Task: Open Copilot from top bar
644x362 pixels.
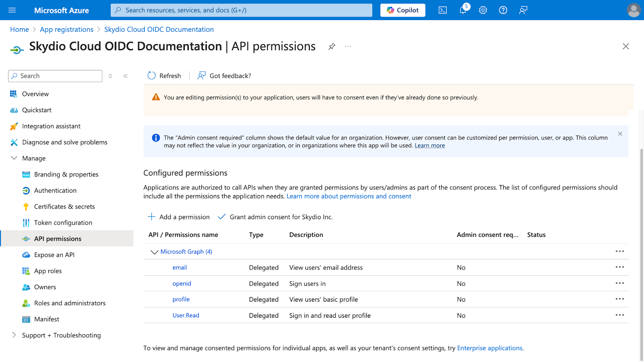Action: point(402,10)
